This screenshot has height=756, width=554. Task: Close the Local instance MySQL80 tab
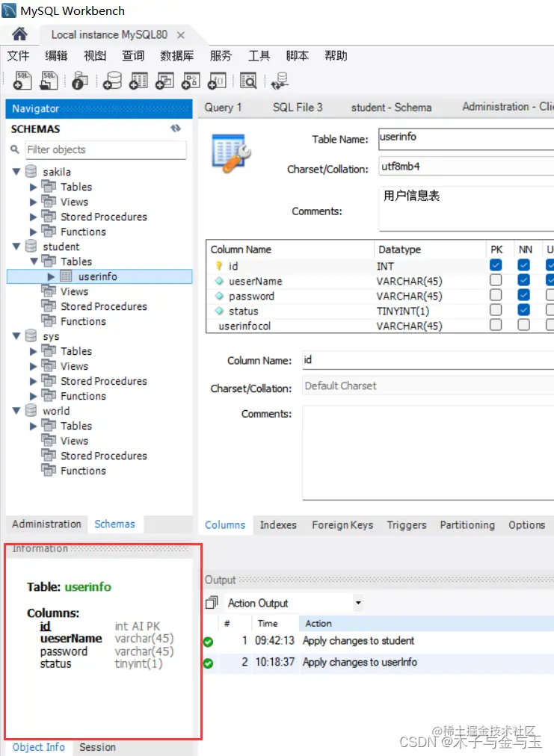[181, 35]
